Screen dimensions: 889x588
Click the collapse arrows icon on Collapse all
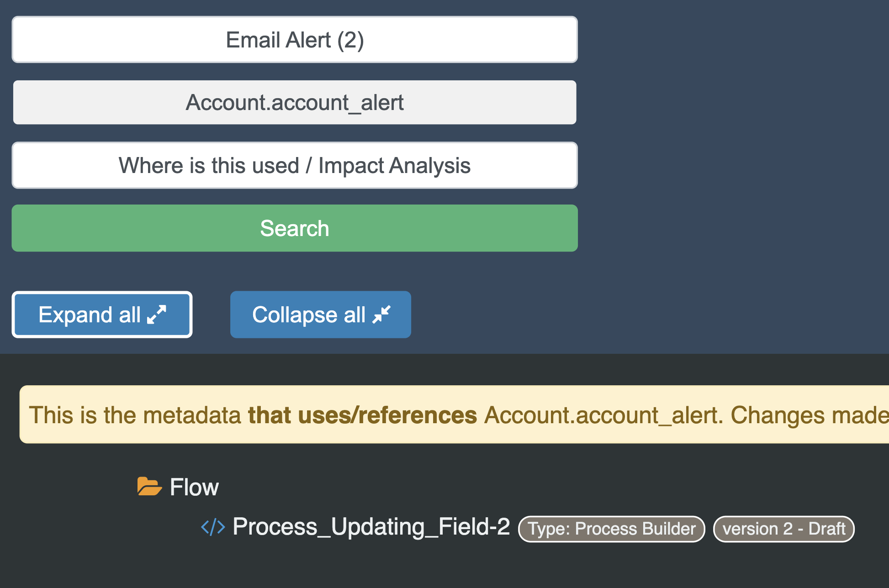(384, 314)
